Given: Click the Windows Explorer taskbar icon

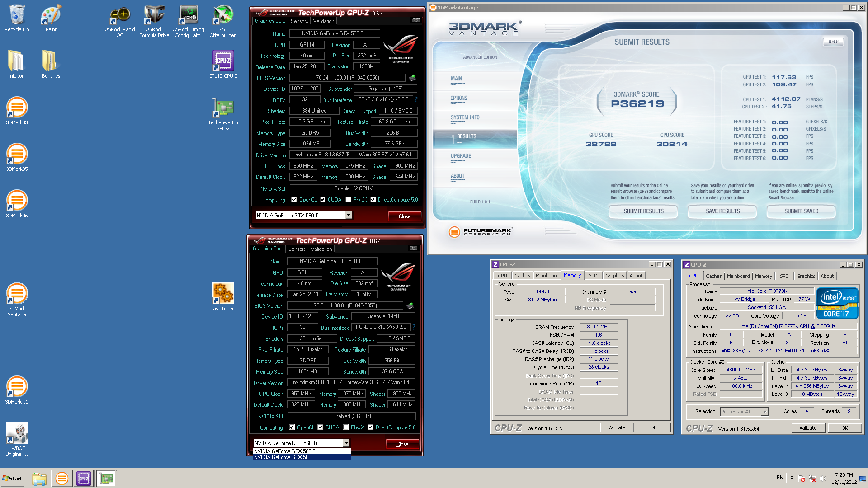Looking at the screenshot, I should 39,479.
